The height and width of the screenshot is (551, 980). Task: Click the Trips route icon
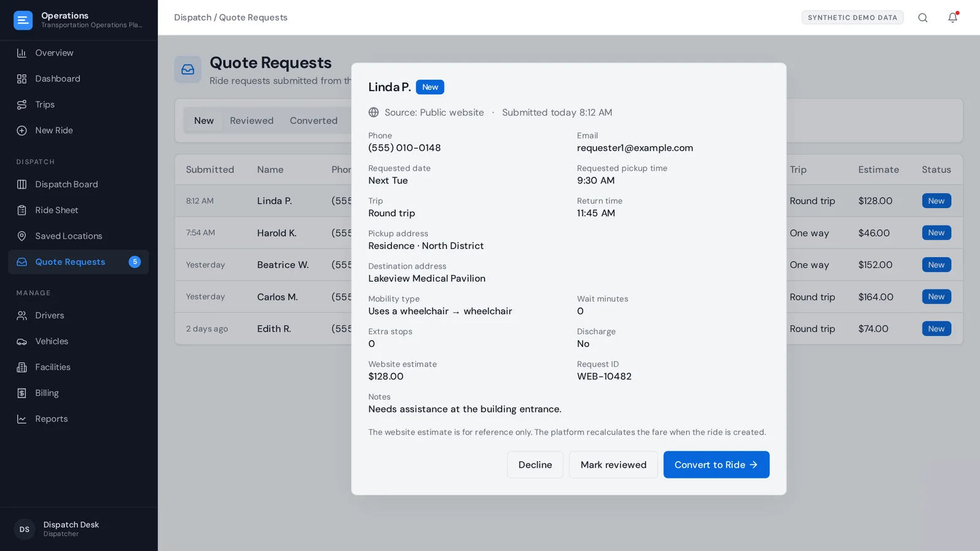[x=21, y=105]
